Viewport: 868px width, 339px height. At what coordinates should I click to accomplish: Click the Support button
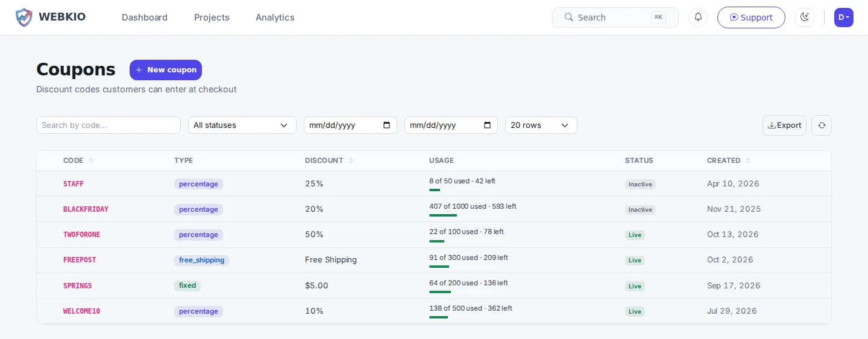[x=751, y=17]
